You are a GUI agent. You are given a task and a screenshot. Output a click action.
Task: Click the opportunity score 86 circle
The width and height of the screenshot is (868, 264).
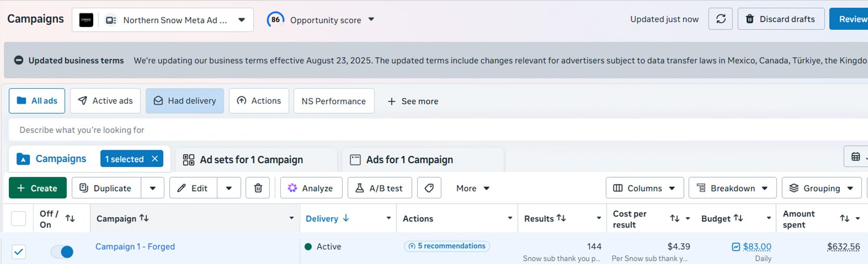[x=275, y=20]
